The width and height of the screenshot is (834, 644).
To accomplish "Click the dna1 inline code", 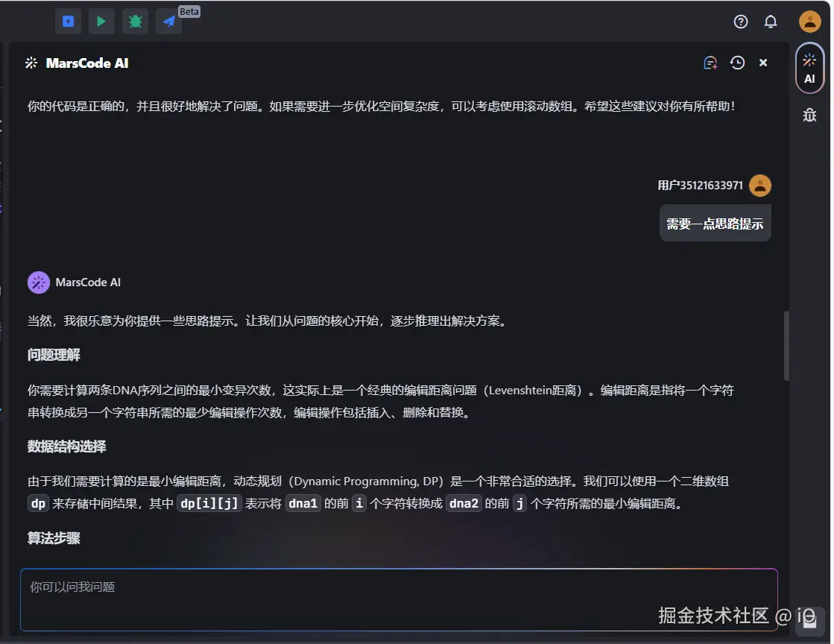I will coord(303,503).
